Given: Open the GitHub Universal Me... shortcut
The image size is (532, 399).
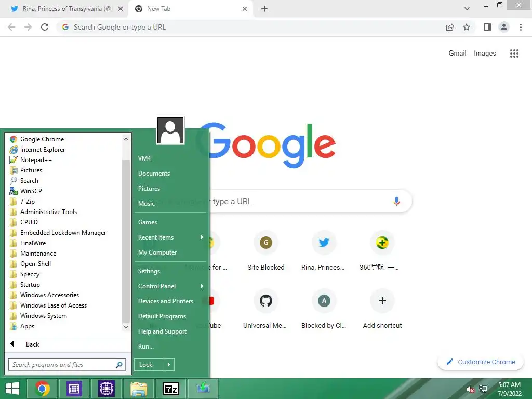Looking at the screenshot, I should point(265,301).
